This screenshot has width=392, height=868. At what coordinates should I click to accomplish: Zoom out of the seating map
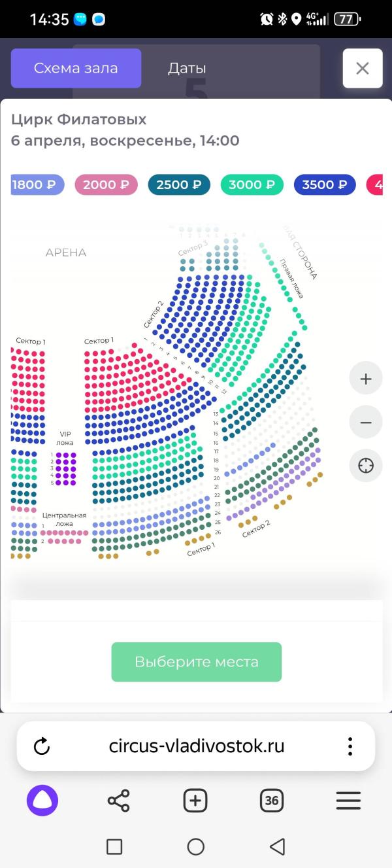[x=366, y=422]
